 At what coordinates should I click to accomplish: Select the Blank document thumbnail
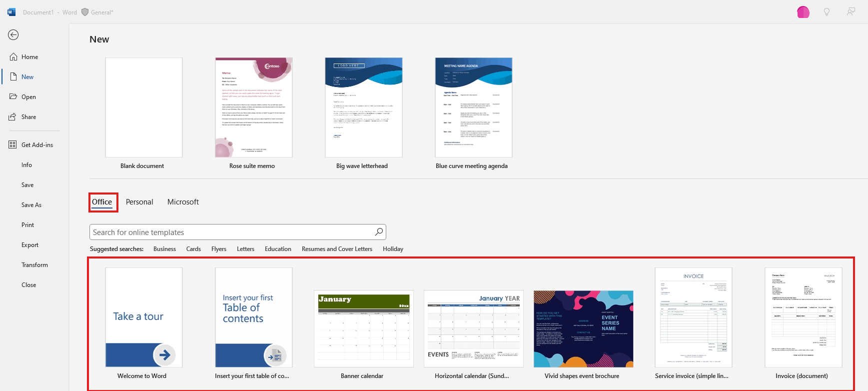(x=144, y=107)
